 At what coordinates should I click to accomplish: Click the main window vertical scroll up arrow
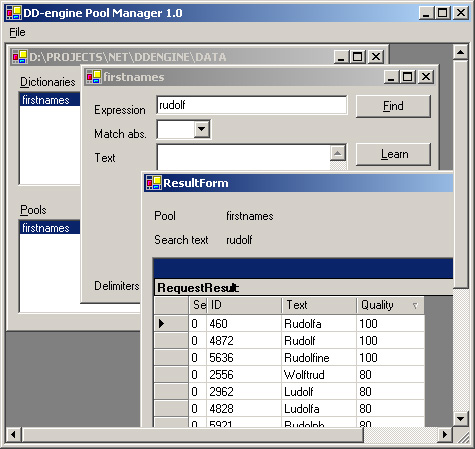tap(461, 52)
